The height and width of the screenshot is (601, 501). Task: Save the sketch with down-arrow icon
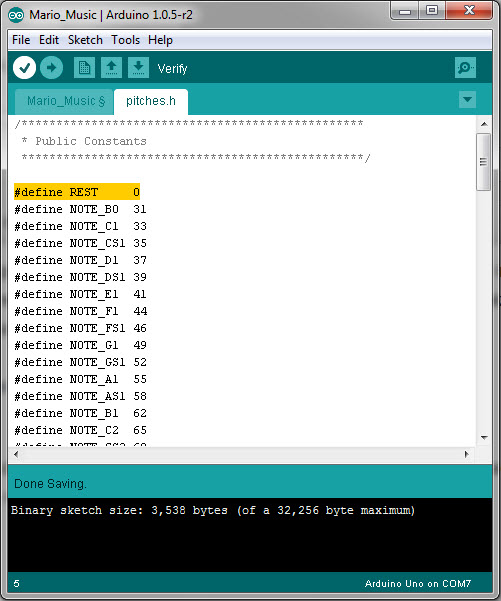click(138, 68)
